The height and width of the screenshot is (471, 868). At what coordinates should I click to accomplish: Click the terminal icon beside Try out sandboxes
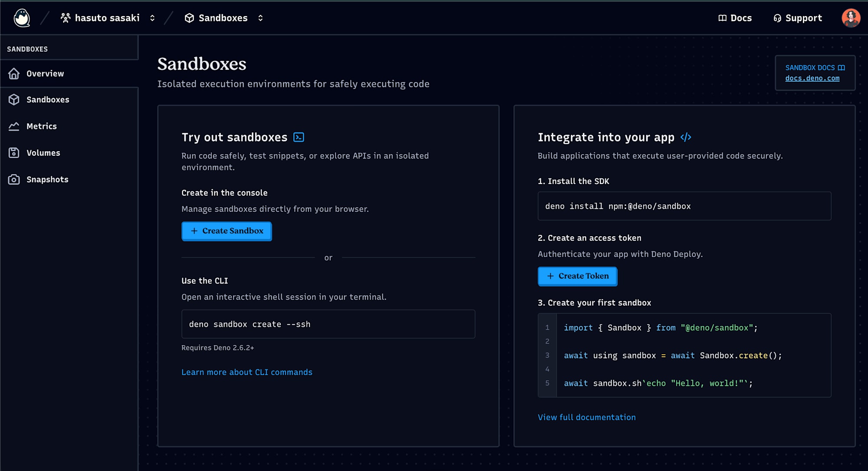click(299, 137)
